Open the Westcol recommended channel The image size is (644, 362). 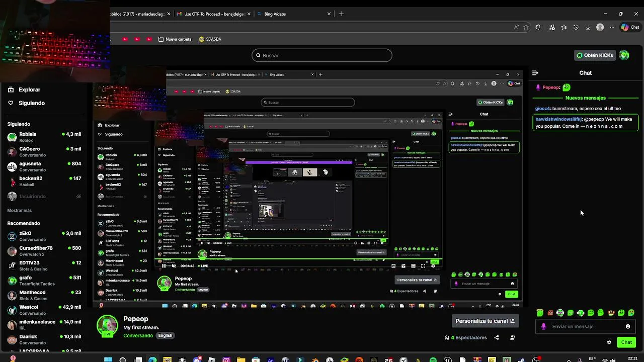click(44, 310)
